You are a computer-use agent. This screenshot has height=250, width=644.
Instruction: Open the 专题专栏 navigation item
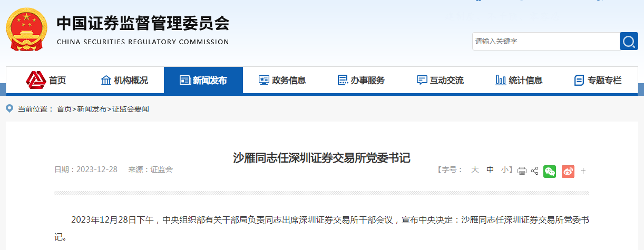click(x=598, y=81)
